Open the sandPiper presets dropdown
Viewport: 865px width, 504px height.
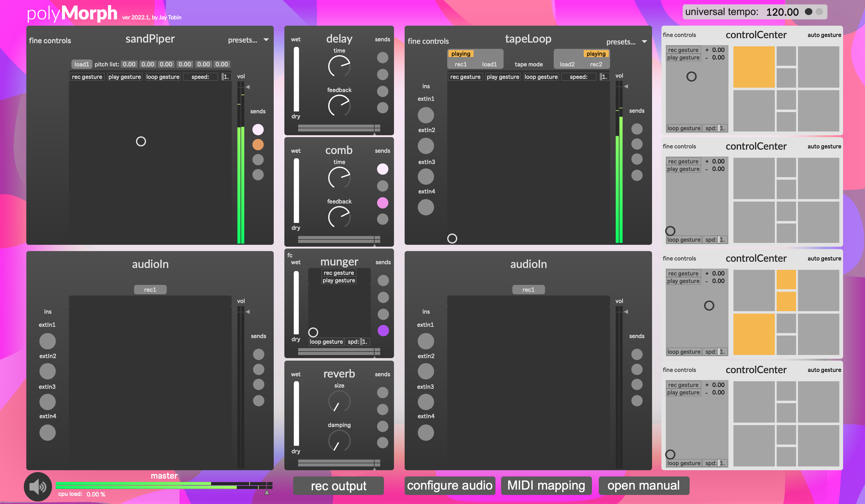pos(249,40)
